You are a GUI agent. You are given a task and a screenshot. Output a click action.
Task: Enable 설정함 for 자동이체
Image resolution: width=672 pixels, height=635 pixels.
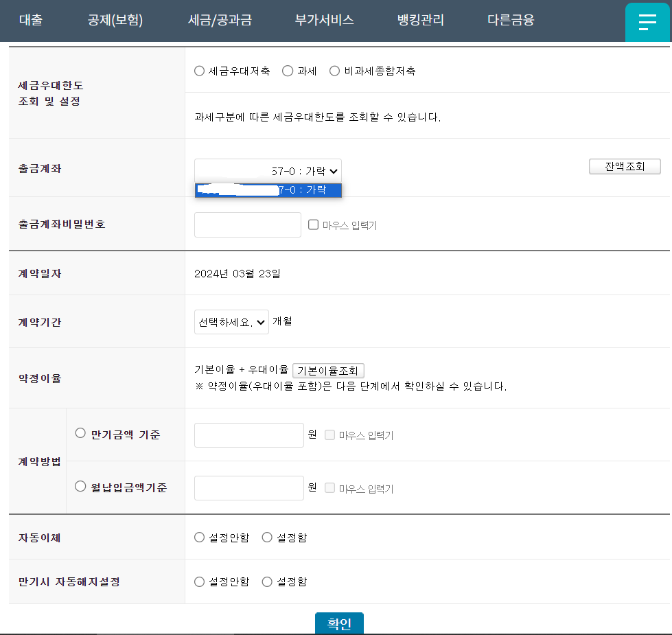(266, 537)
